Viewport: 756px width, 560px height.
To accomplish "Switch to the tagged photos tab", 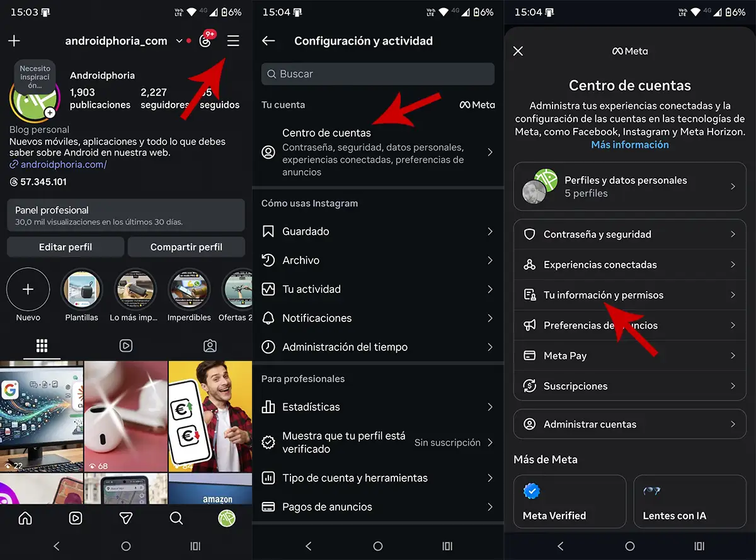I will coord(210,346).
